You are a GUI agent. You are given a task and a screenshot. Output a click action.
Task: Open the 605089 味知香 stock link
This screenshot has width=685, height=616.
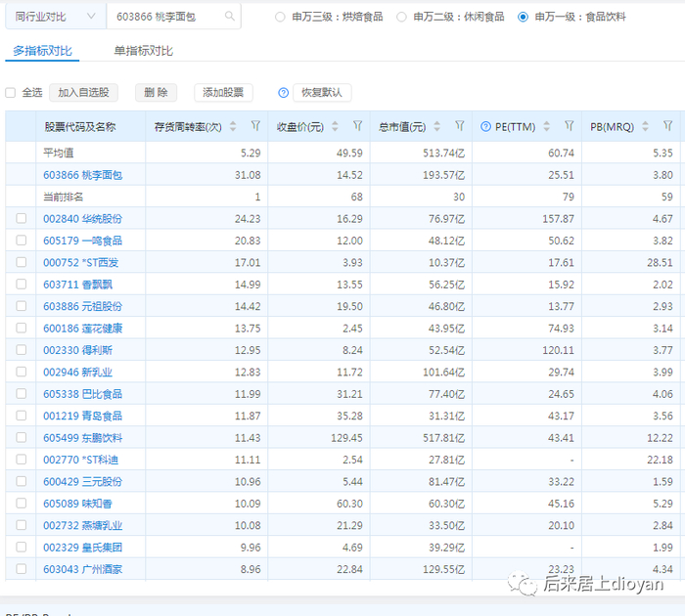tap(77, 504)
